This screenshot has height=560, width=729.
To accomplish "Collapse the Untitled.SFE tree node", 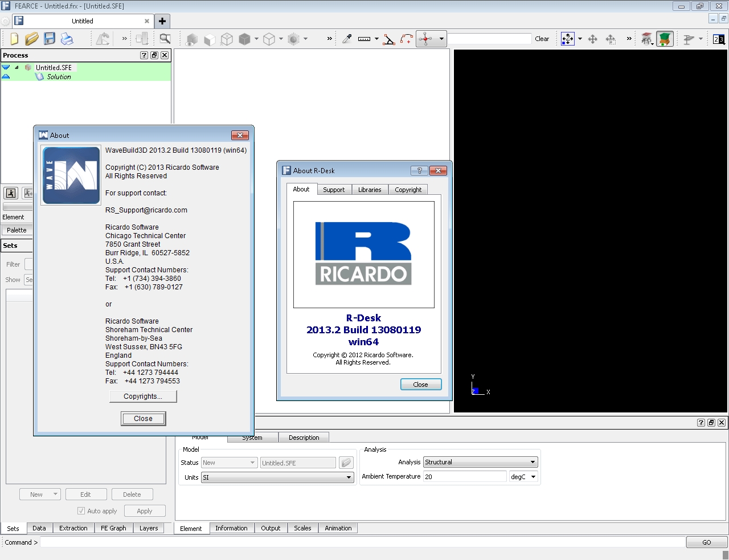I will pos(17,67).
